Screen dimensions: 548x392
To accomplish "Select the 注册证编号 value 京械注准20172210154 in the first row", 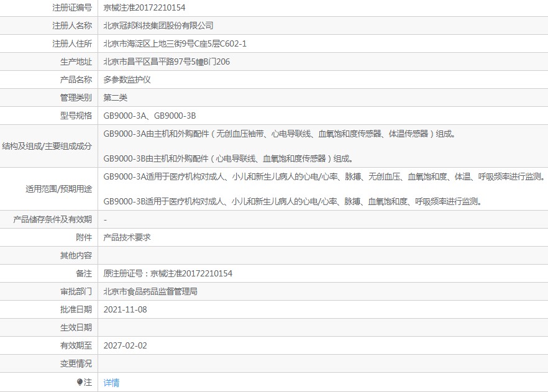I will [x=144, y=7].
